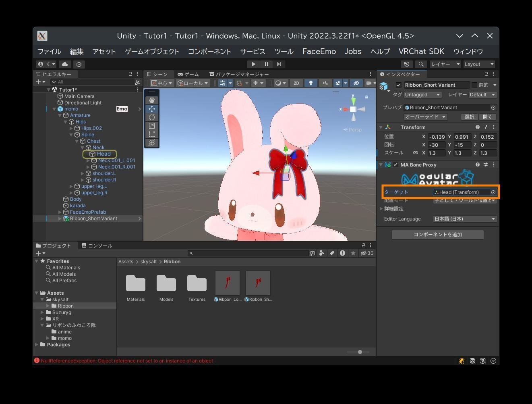Select the Scale tool

point(152,125)
